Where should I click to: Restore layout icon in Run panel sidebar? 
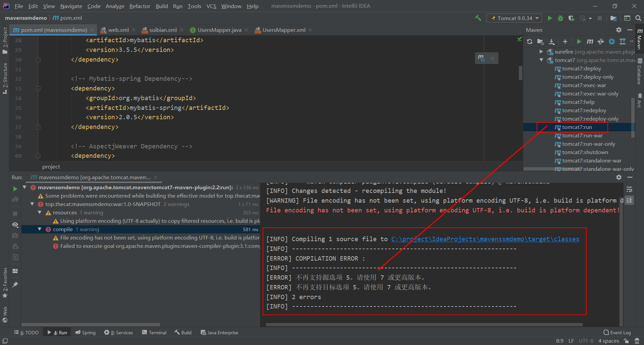pyautogui.click(x=15, y=271)
